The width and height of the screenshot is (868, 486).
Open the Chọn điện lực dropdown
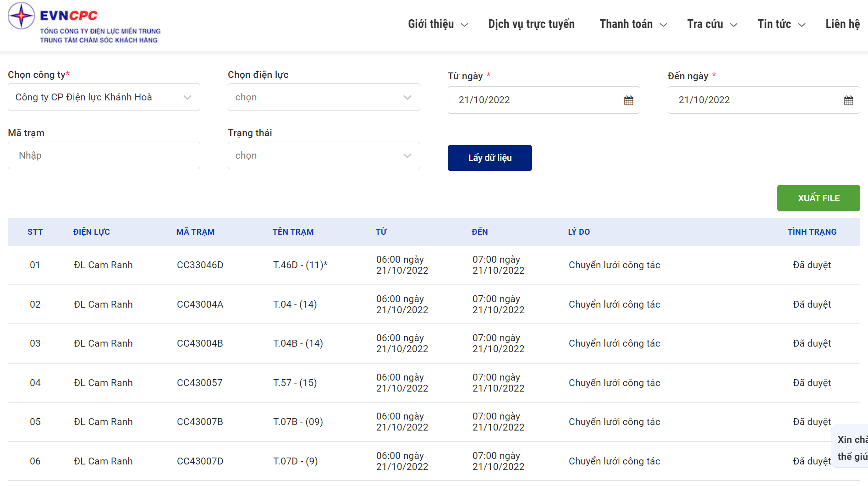(324, 97)
